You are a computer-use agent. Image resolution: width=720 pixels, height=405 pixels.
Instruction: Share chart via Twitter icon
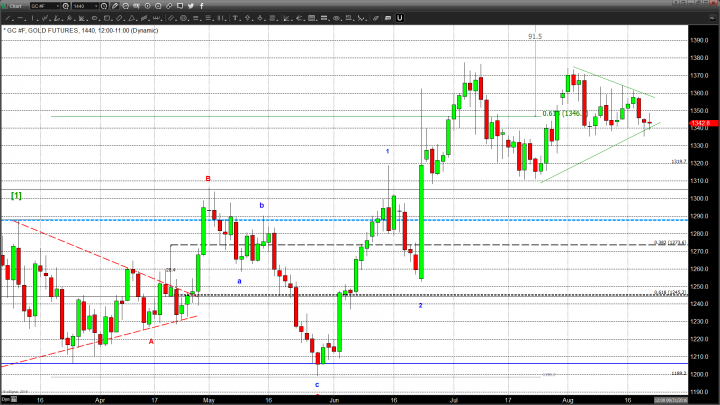coord(191,6)
